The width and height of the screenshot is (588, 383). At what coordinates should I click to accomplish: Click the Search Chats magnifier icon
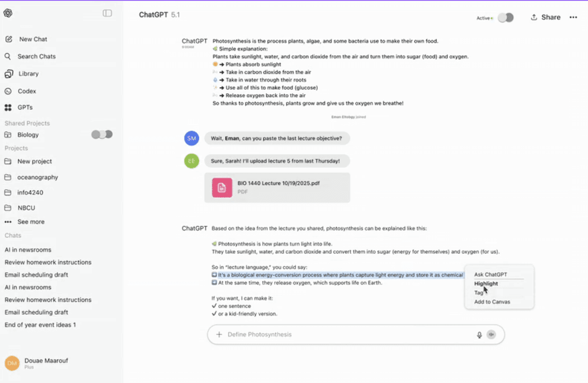tap(8, 56)
